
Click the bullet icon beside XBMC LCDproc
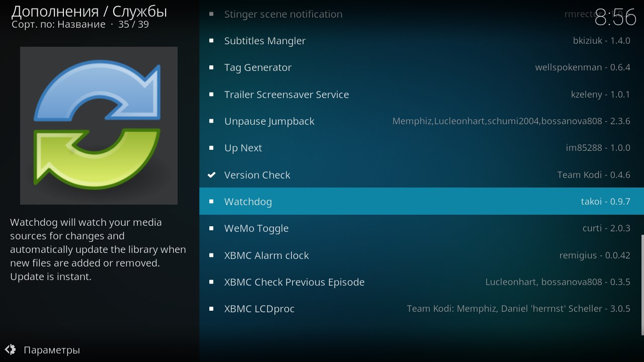(212, 309)
